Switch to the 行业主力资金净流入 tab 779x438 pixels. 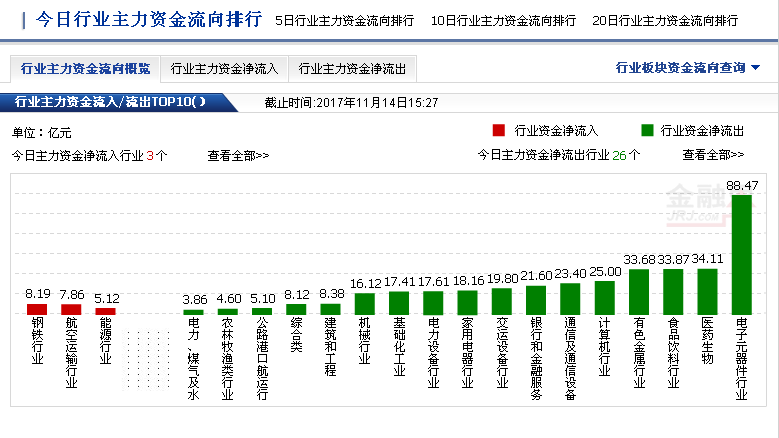pos(224,69)
